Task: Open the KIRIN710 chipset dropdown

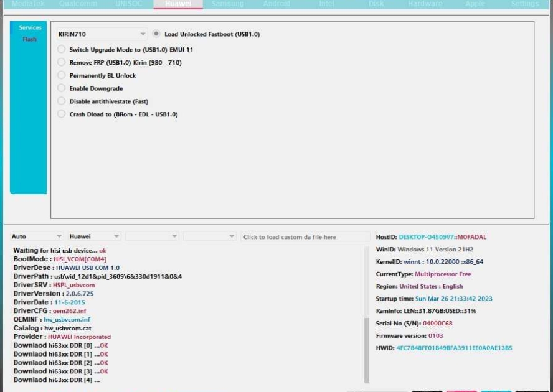Action: coord(102,34)
